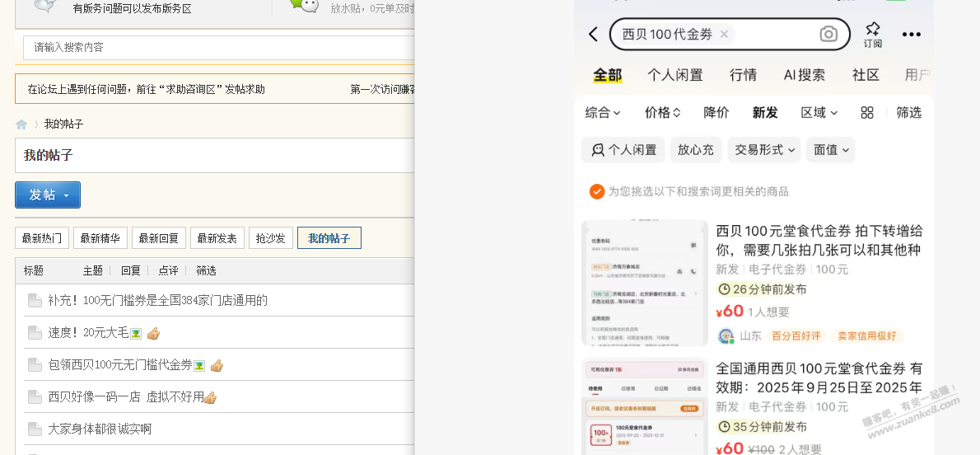This screenshot has height=455, width=980.
Task: Click the seller avatar beside 山东
Action: tap(726, 336)
